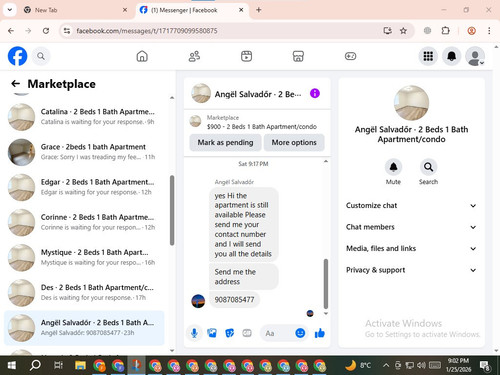
Task: Expand Media, files and links section
Action: [411, 248]
